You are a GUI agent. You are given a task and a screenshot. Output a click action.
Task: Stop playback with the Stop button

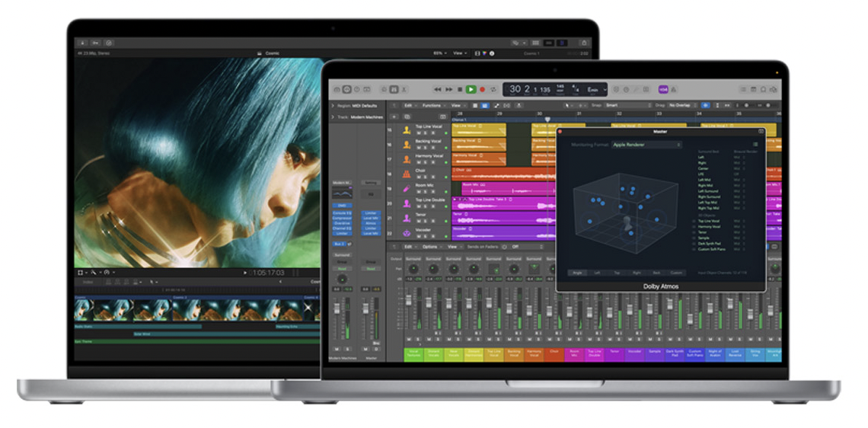click(x=460, y=89)
